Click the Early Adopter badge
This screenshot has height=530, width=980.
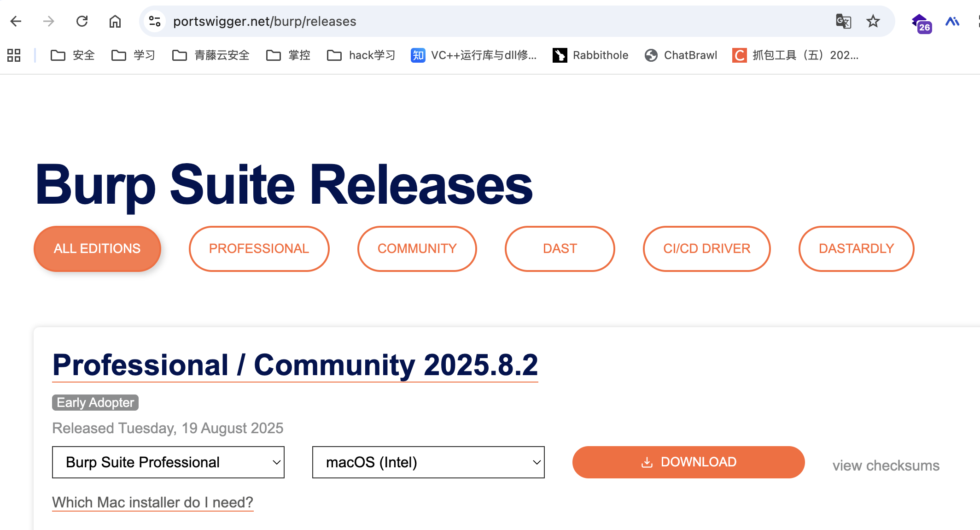click(x=95, y=403)
